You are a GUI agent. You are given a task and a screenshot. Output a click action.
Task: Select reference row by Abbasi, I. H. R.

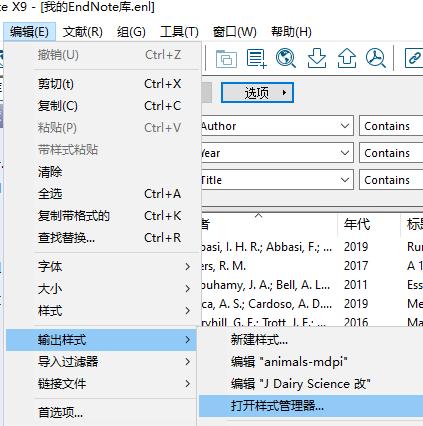tap(312, 247)
